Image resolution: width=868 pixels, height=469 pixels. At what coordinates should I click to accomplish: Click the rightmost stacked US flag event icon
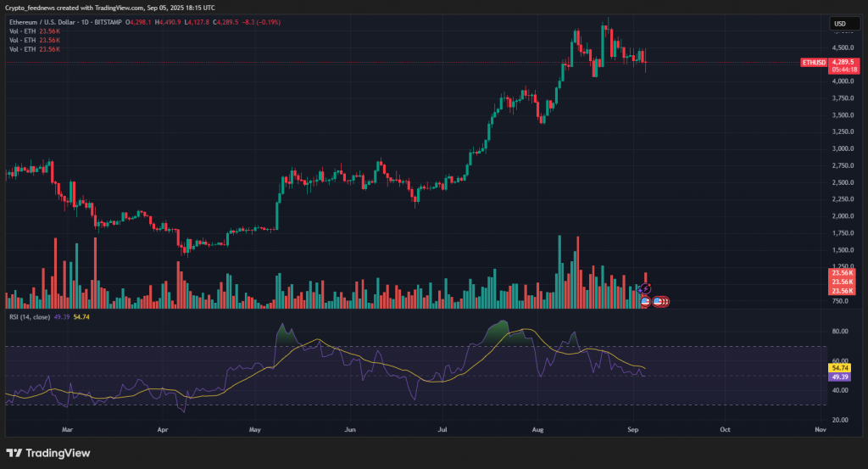coord(665,301)
